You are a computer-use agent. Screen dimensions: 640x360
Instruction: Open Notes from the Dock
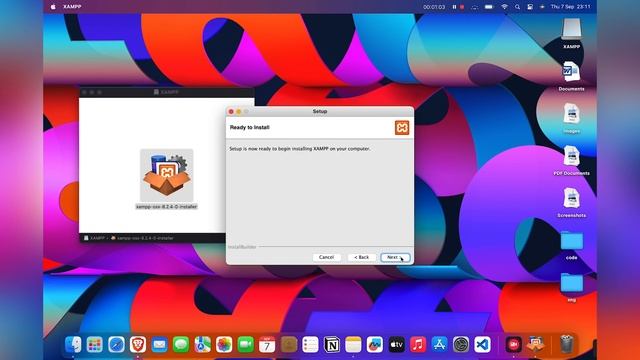tap(353, 344)
